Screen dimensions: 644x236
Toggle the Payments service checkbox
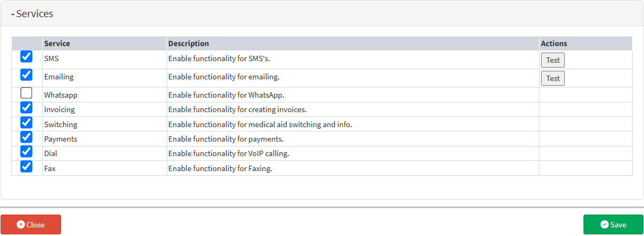26,137
